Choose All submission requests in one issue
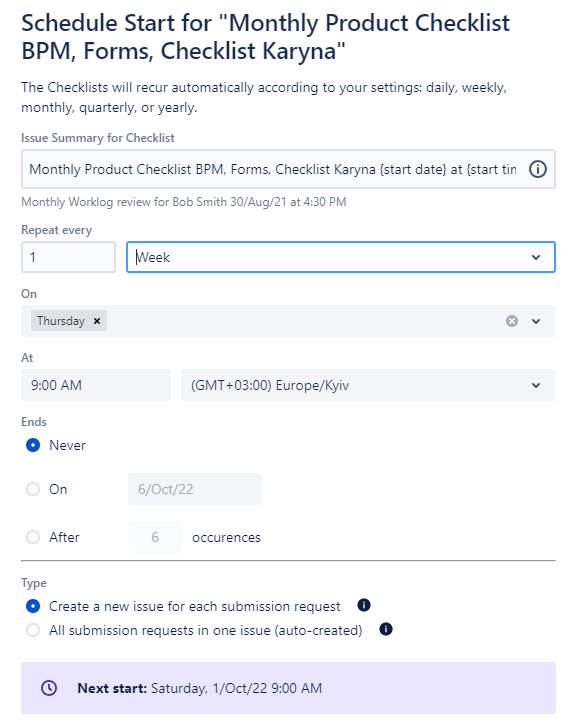The width and height of the screenshot is (574, 722). pos(33,630)
